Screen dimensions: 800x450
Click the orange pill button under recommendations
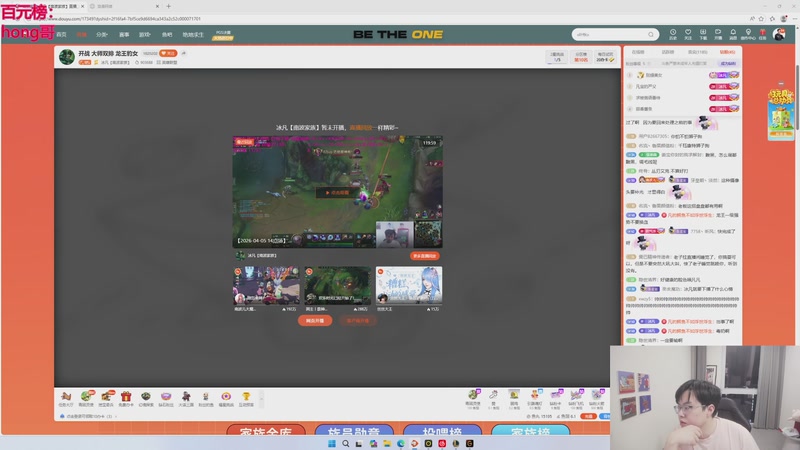(315, 320)
